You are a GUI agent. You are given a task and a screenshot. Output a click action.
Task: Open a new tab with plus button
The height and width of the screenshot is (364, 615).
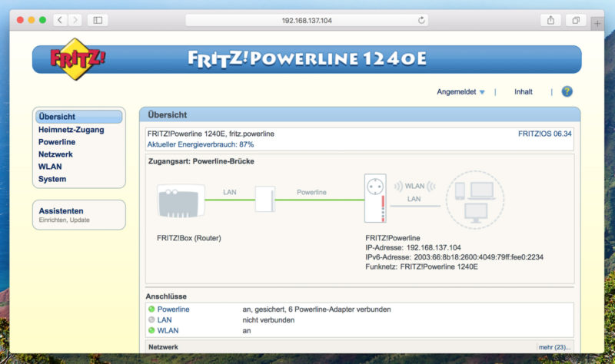tap(597, 24)
